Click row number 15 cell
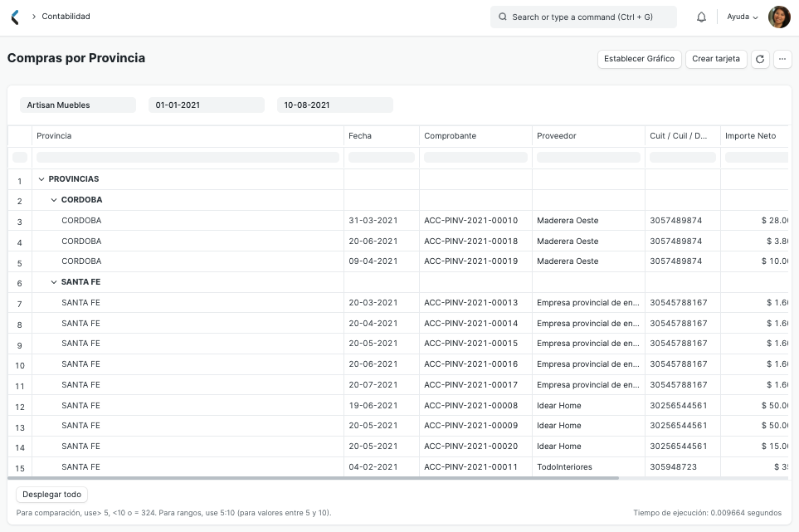Screen dimensions: 799x532 coord(20,468)
